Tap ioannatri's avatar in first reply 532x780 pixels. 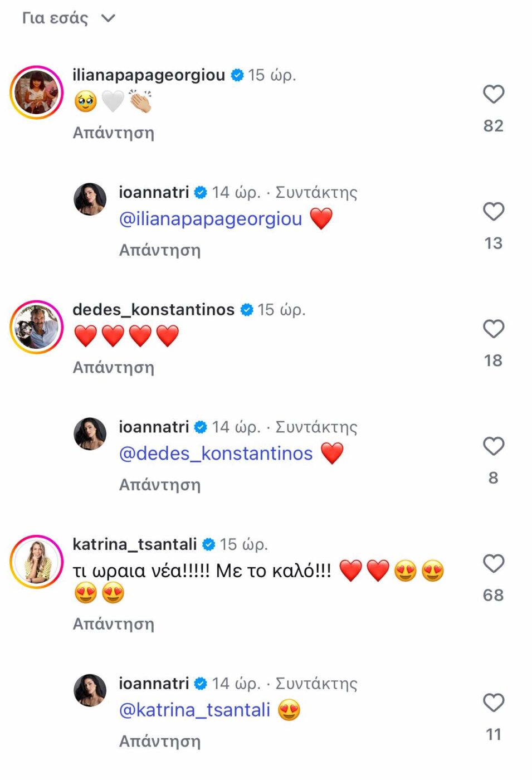click(x=90, y=199)
